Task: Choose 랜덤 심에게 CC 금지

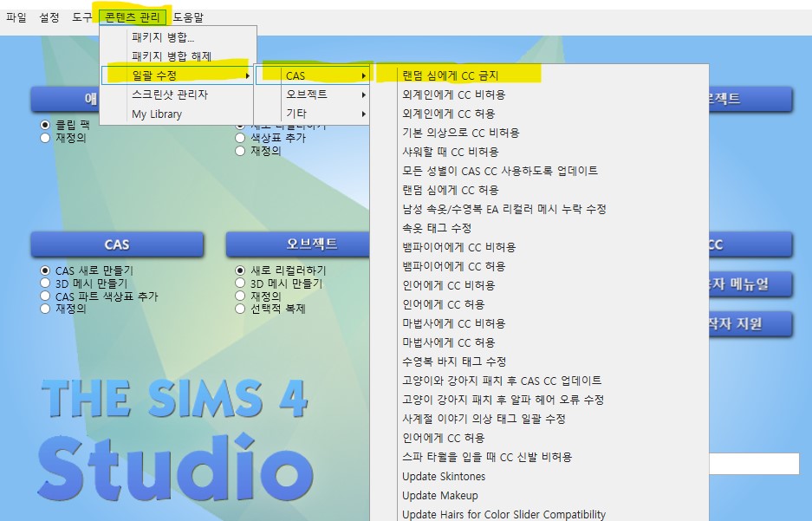Action: [539, 75]
